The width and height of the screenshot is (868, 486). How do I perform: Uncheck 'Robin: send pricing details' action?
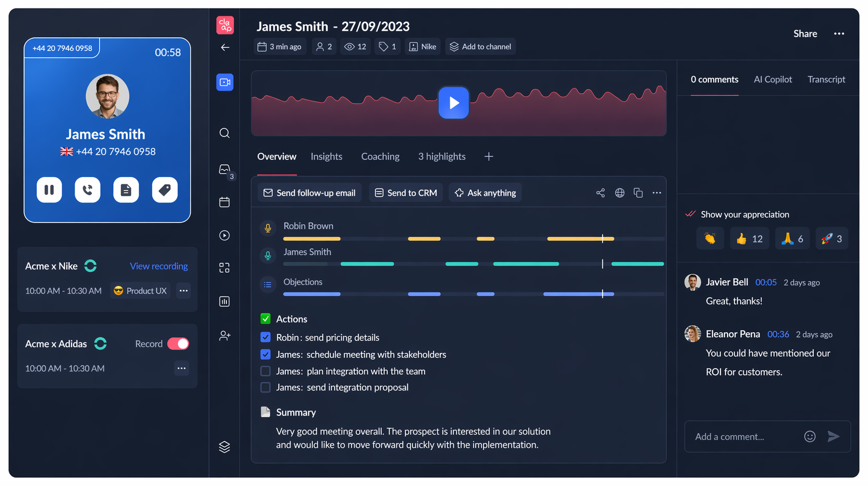point(265,337)
